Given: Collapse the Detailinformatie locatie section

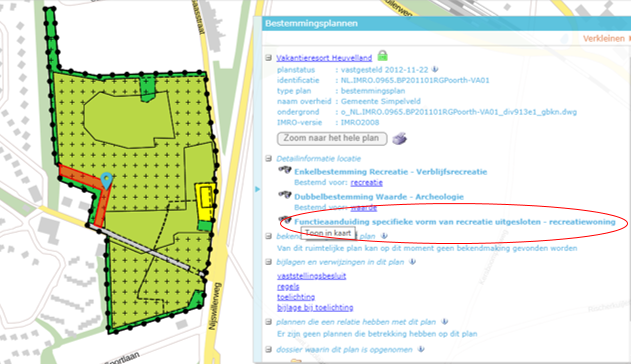Looking at the screenshot, I should coord(268,158).
